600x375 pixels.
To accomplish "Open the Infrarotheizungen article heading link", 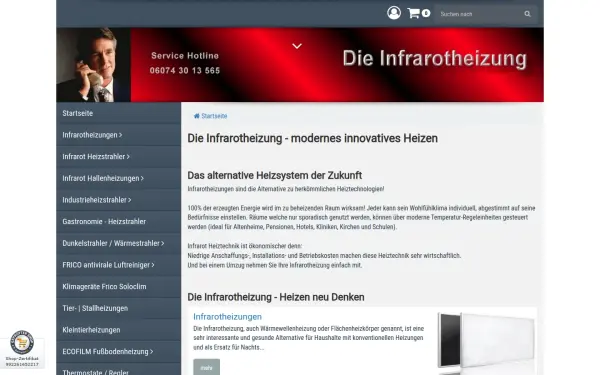I will pyautogui.click(x=227, y=316).
